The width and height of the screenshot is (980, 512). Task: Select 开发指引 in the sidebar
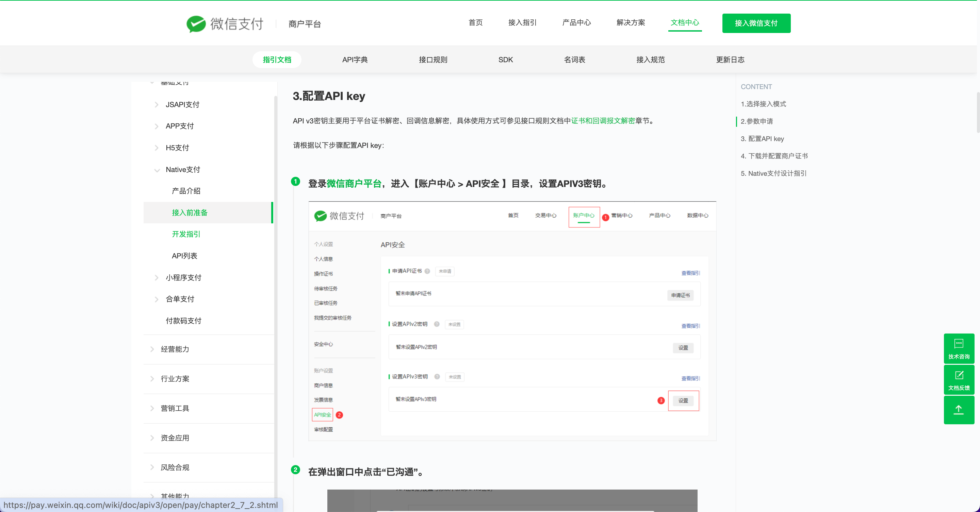(x=186, y=234)
